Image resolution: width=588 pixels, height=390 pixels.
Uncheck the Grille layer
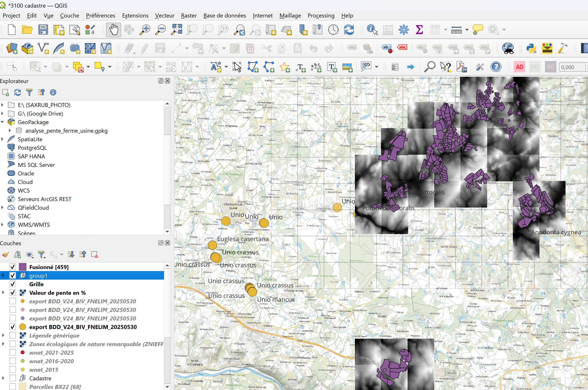tap(13, 284)
